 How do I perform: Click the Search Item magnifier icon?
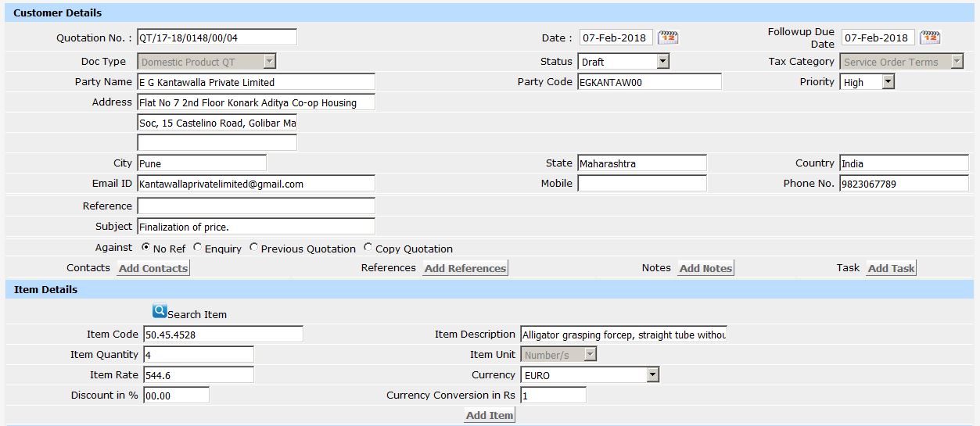tap(160, 311)
